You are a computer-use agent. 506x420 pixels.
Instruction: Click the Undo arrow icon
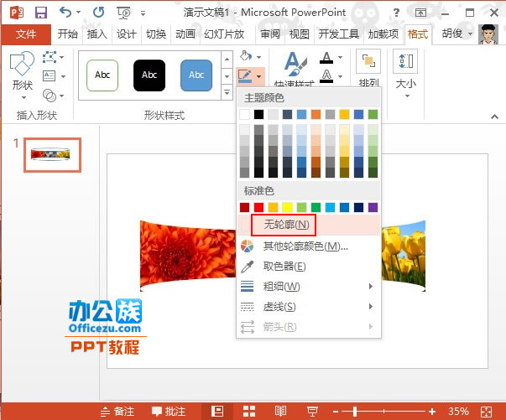(65, 13)
